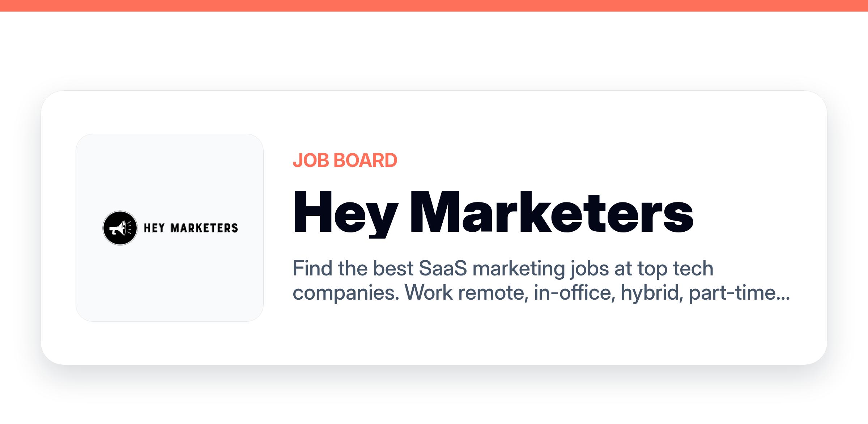The height and width of the screenshot is (424, 868).
Task: Click the words "top tech" in the description
Action: click(675, 269)
